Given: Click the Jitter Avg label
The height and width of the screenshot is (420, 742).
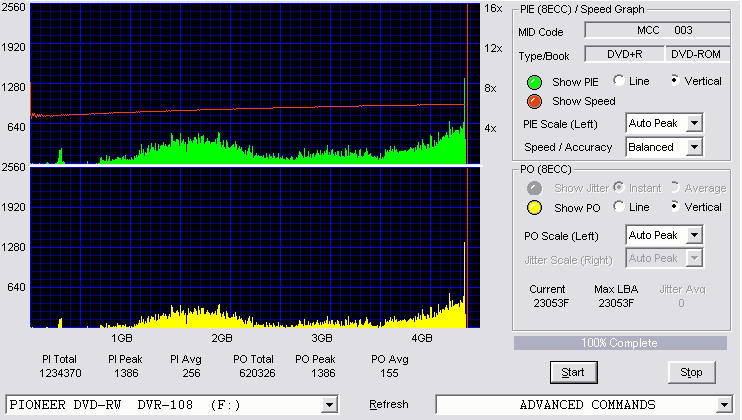Looking at the screenshot, I should click(682, 289).
